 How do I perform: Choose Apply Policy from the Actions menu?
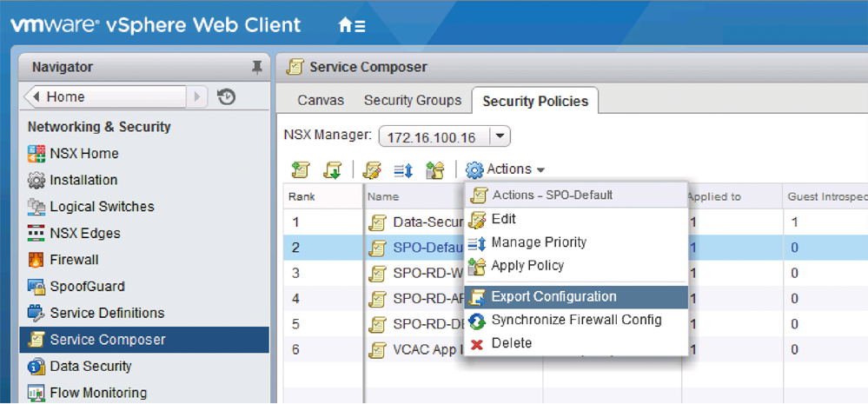click(576, 266)
